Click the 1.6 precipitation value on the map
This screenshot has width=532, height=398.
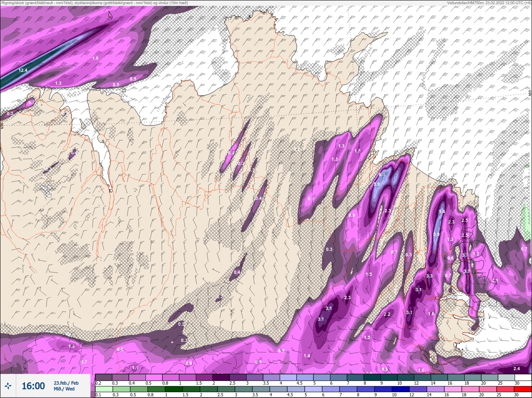click(431, 314)
